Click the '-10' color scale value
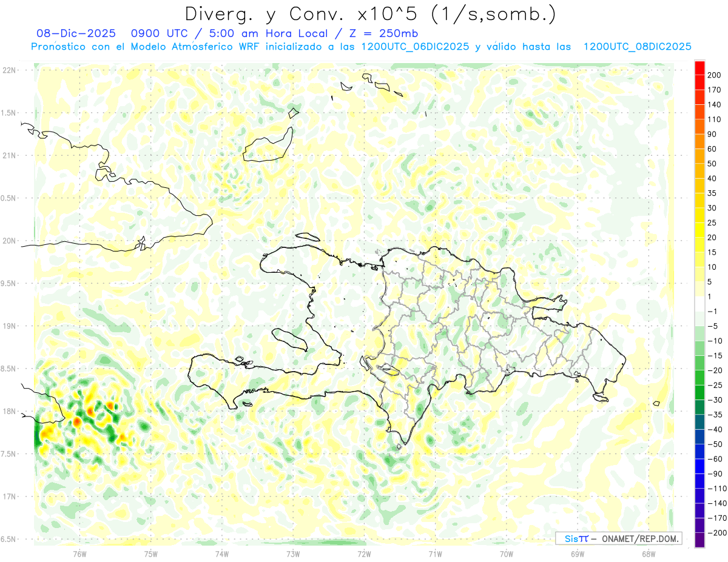728x562 pixels. 715,341
